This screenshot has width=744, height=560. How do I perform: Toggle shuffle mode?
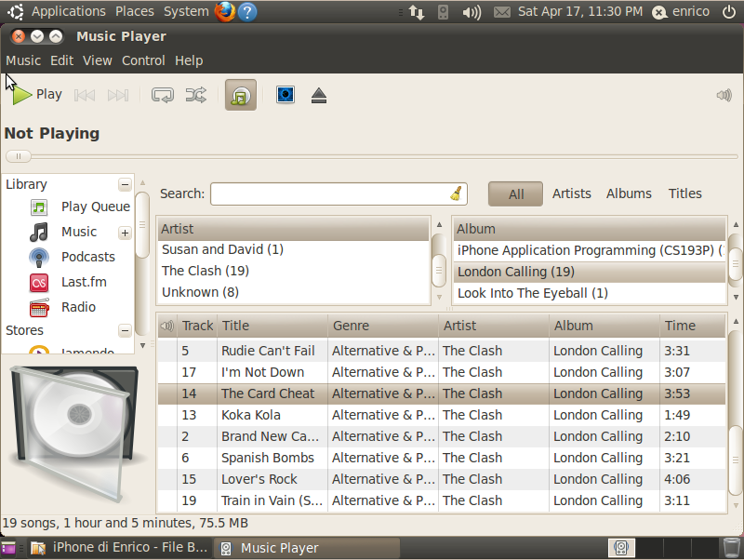point(196,95)
